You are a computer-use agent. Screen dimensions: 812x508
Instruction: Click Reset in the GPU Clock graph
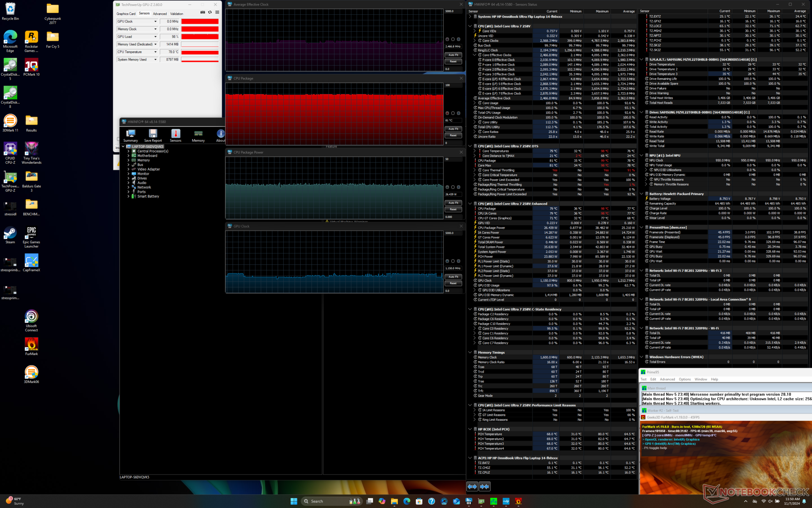pyautogui.click(x=453, y=283)
